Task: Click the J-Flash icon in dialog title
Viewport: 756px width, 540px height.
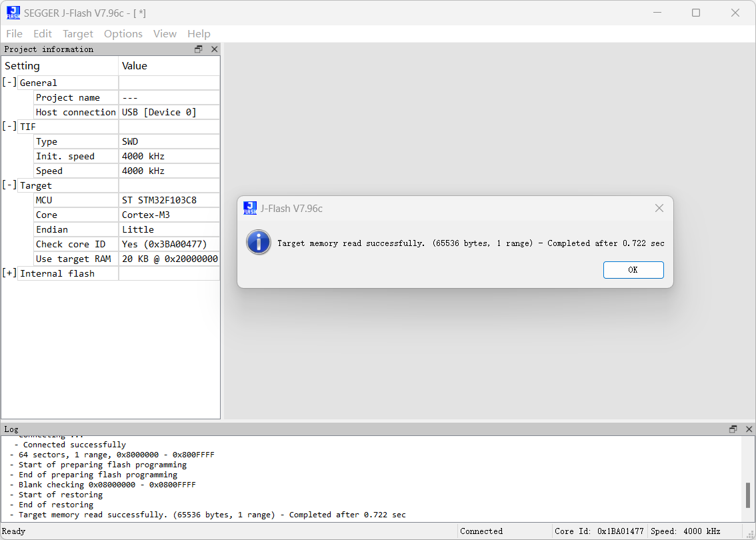Action: tap(250, 208)
